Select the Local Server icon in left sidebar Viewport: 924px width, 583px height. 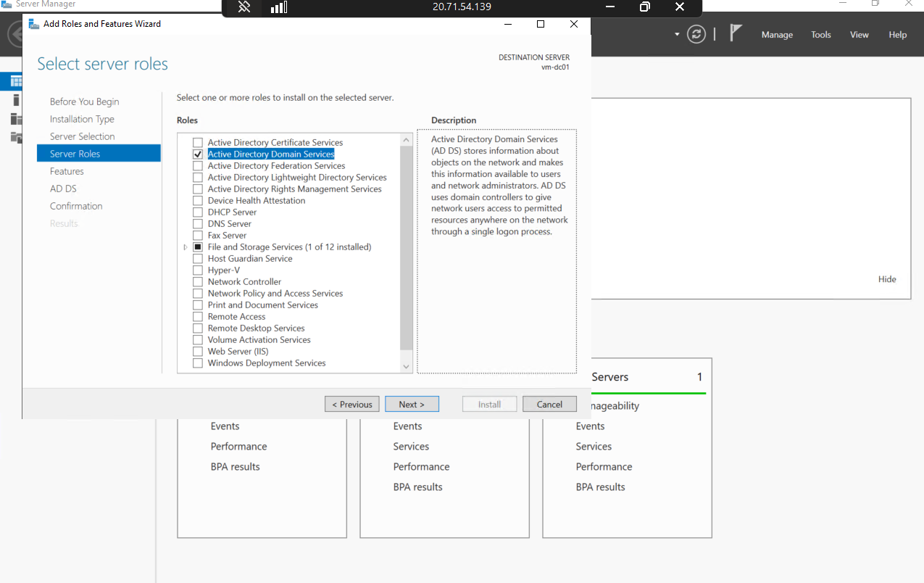[16, 100]
